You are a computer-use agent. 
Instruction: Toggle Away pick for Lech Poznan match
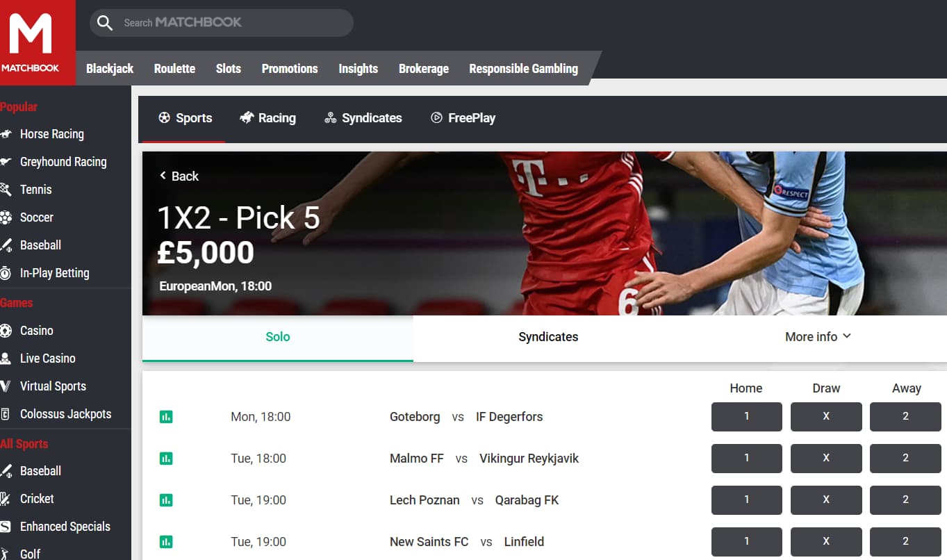(x=905, y=500)
